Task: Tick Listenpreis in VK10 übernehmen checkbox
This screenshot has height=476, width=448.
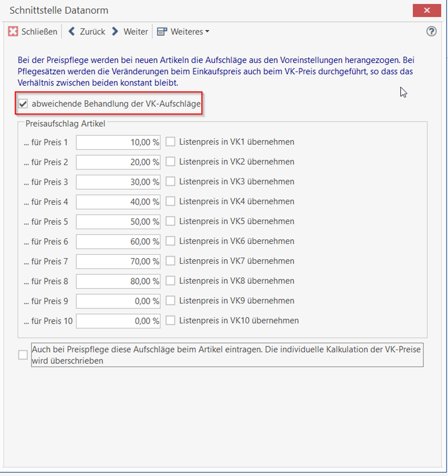Action: click(x=170, y=320)
